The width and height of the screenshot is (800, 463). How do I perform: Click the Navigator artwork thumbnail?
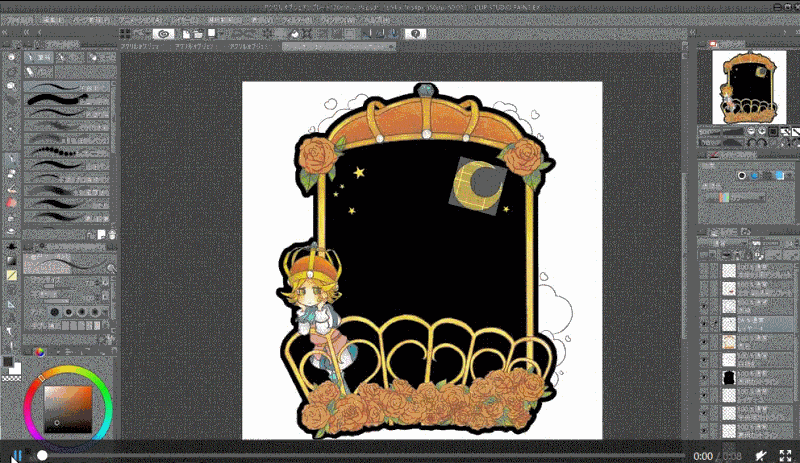point(749,87)
